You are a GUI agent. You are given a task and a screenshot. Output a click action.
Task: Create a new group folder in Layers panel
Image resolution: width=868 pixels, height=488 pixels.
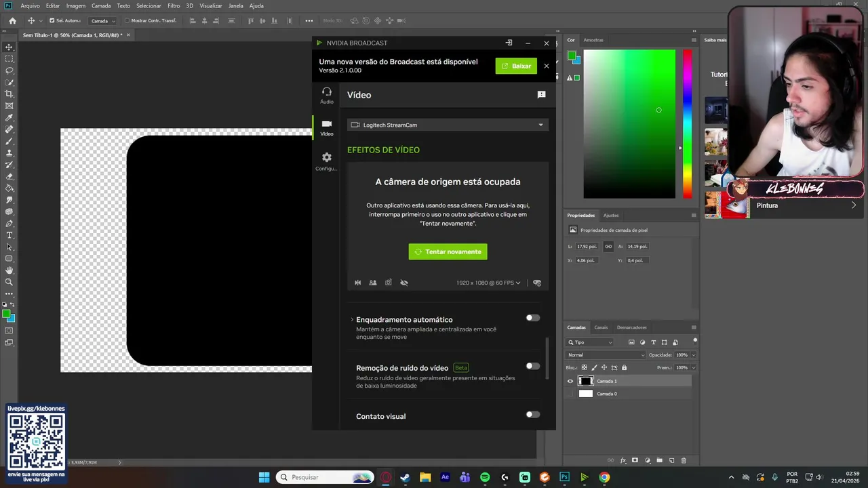(659, 460)
